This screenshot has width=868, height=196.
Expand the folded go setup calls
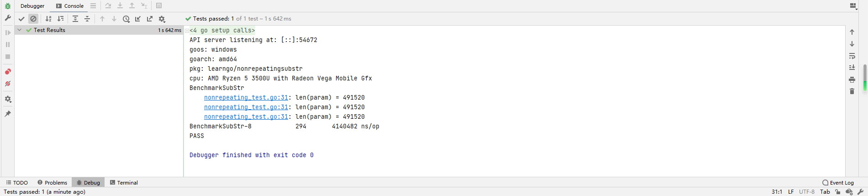(187, 31)
